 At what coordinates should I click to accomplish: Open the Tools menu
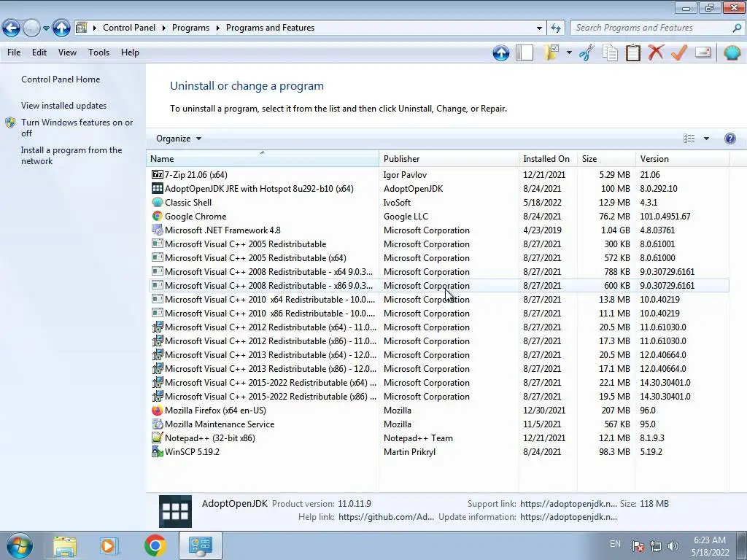pyautogui.click(x=98, y=52)
